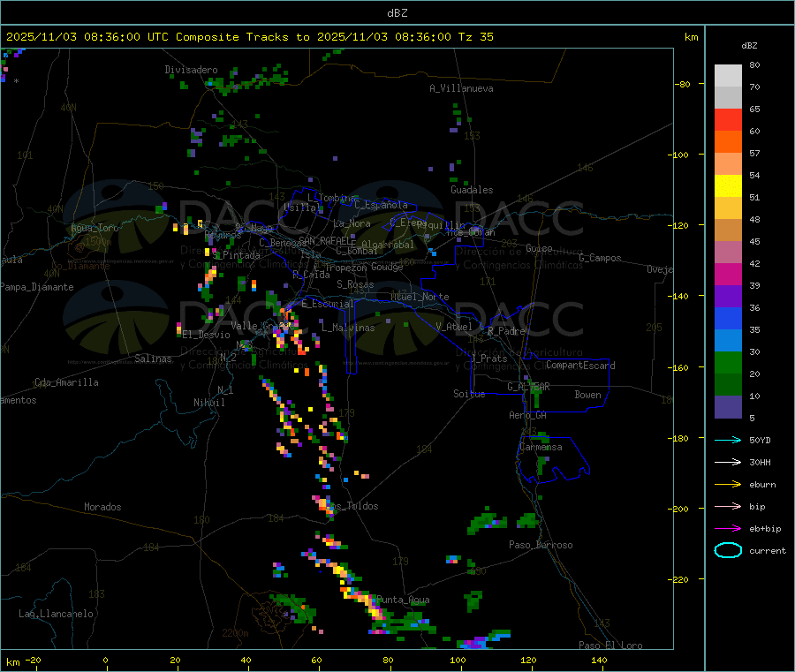Pick the light blue 35-30 dBZ swatch

tap(728, 341)
